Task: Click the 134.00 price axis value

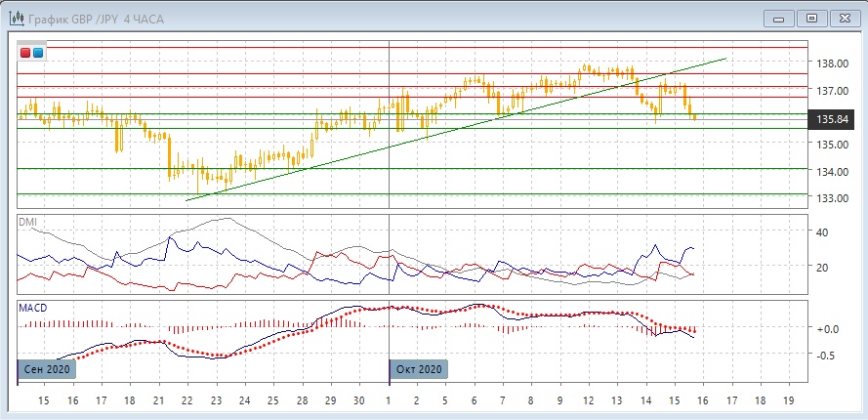Action: pyautogui.click(x=833, y=172)
